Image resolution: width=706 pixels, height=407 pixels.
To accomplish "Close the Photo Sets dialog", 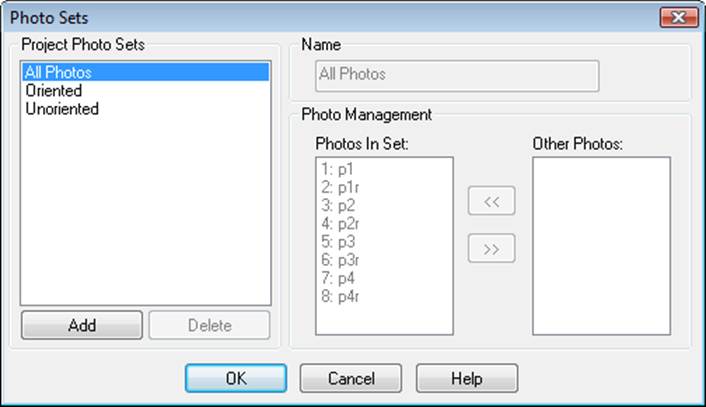I will click(x=679, y=17).
